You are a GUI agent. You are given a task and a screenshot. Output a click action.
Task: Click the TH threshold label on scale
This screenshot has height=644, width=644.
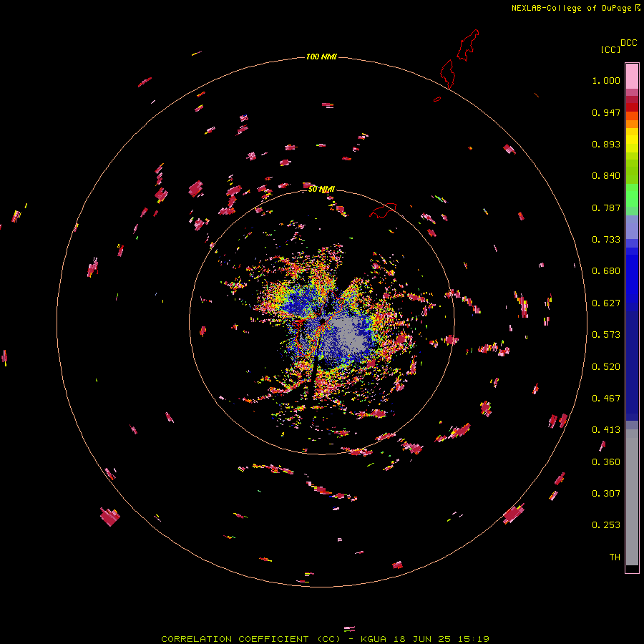[615, 557]
